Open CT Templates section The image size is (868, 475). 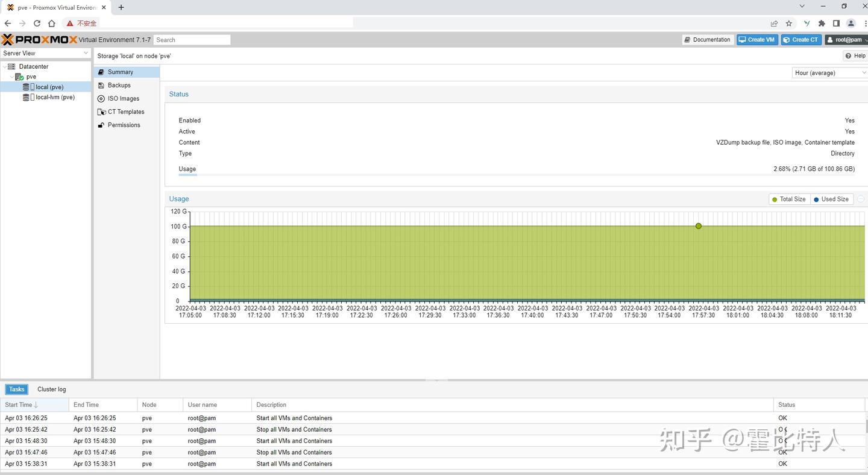pos(125,112)
